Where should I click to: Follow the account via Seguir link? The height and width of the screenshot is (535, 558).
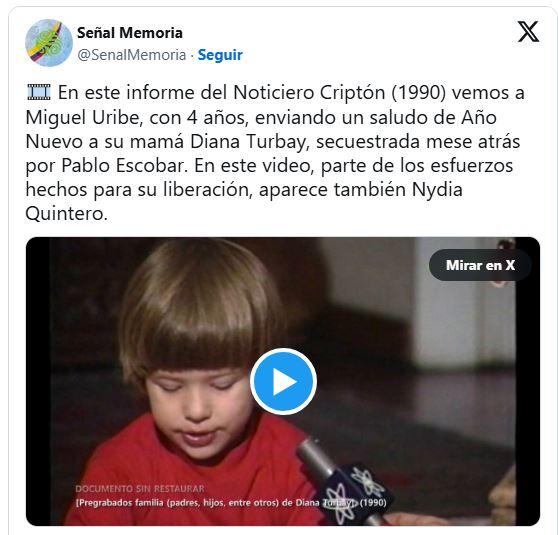pyautogui.click(x=220, y=55)
